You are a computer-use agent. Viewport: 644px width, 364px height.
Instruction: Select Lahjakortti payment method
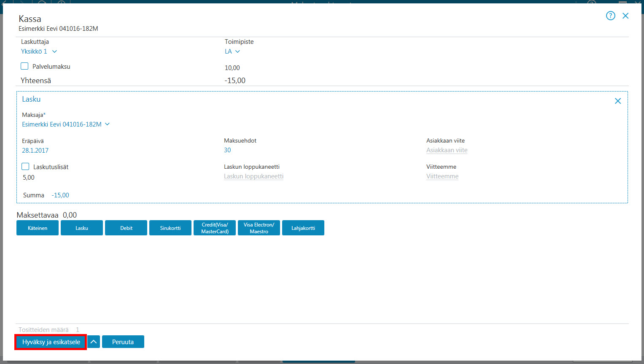point(303,228)
